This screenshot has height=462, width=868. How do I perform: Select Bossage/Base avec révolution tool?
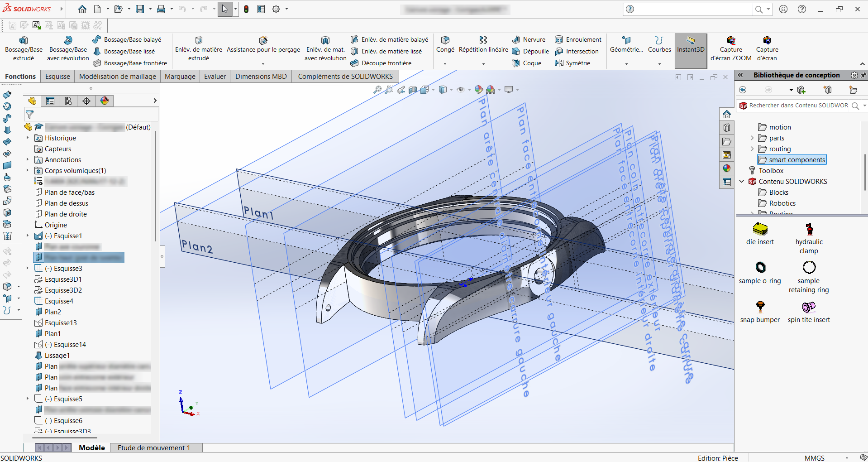[x=68, y=48]
